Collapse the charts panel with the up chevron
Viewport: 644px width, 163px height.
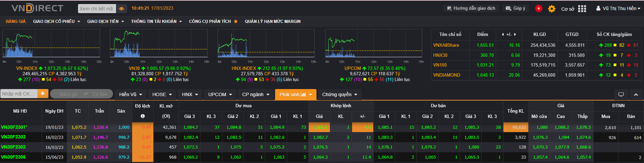point(636,94)
